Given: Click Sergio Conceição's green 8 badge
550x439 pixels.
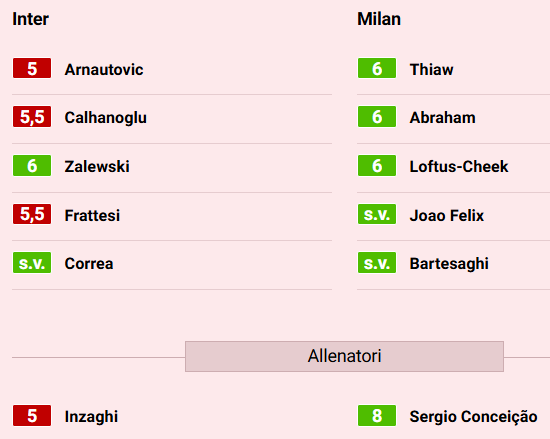Looking at the screenshot, I should pyautogui.click(x=377, y=416).
